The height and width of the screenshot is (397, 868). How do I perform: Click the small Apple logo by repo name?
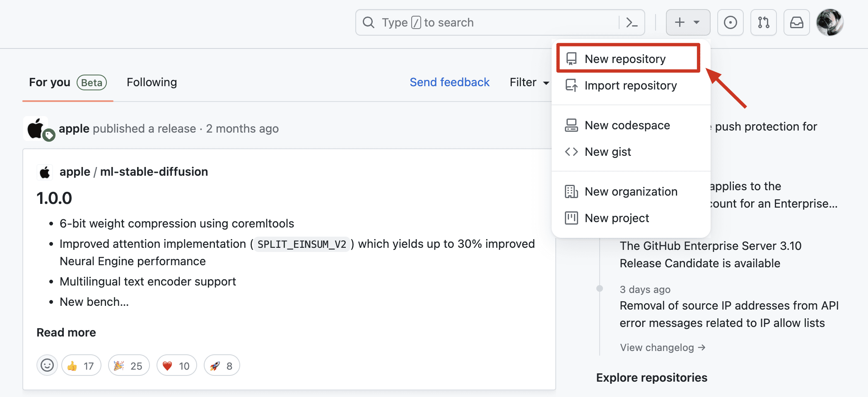pos(45,172)
